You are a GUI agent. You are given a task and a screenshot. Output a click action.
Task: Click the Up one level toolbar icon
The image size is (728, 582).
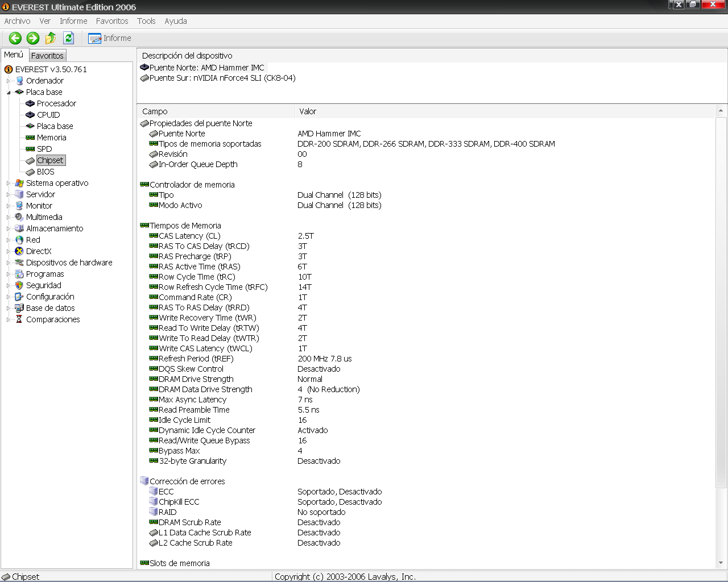[51, 38]
